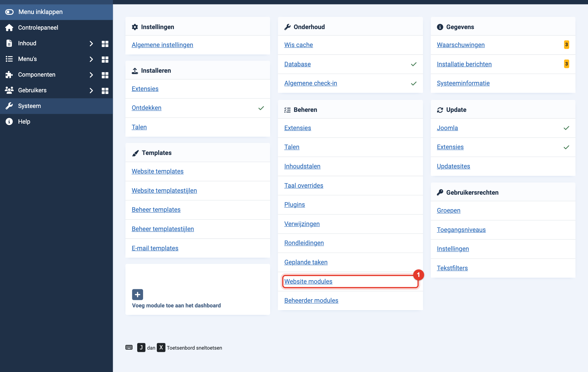
Task: Click the Menu's list icon in sidebar
Action: click(9, 59)
